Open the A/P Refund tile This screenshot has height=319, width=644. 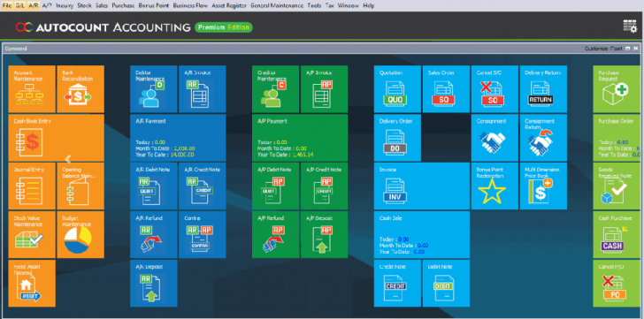pyautogui.click(x=276, y=234)
